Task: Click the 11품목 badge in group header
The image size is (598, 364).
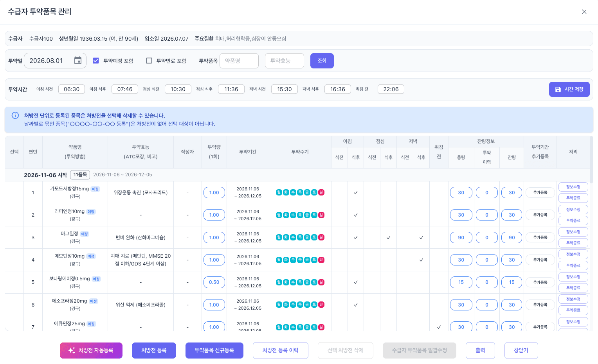Action: (80, 175)
